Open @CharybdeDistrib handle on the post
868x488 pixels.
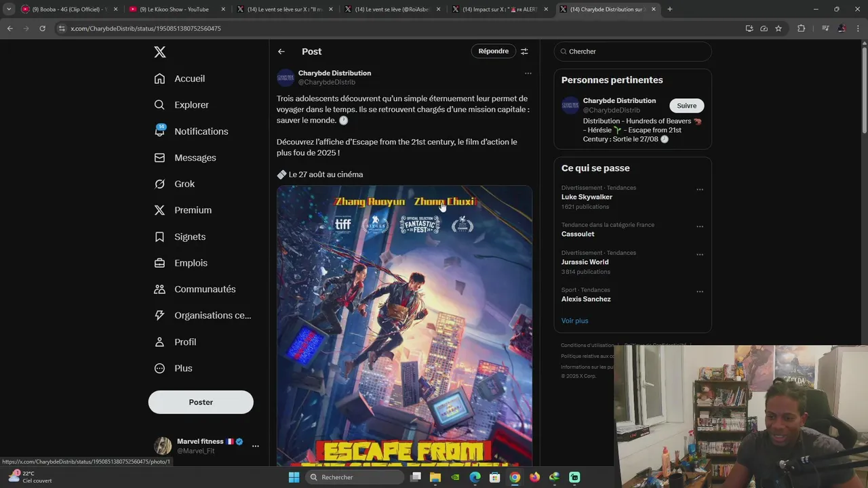[327, 83]
